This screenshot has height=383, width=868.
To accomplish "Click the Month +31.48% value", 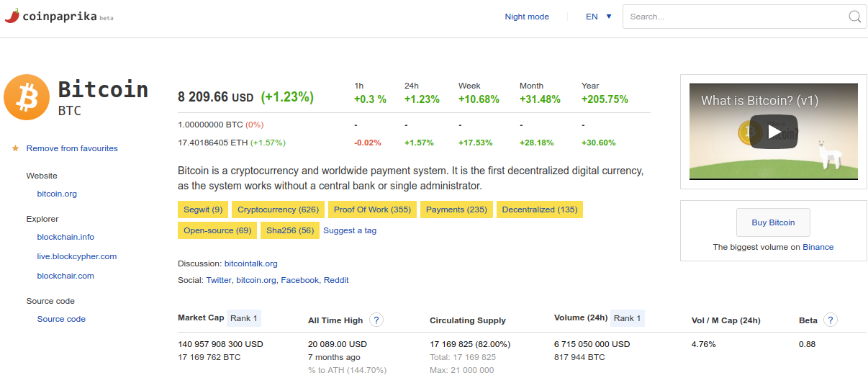I will pos(540,99).
